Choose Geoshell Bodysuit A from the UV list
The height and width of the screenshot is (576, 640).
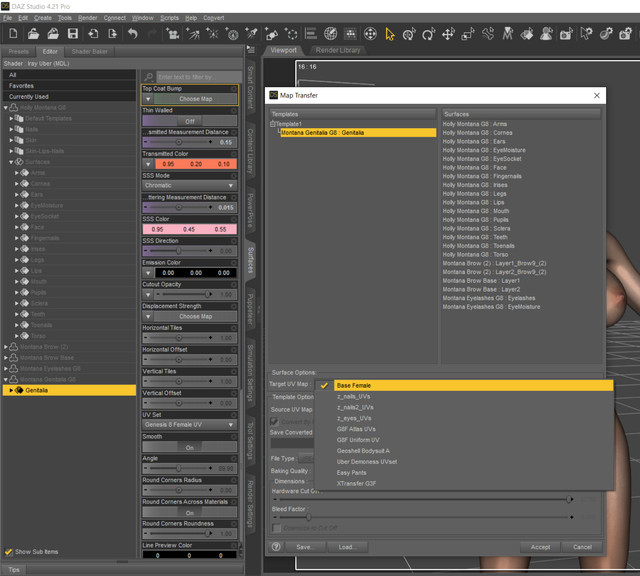click(363, 451)
